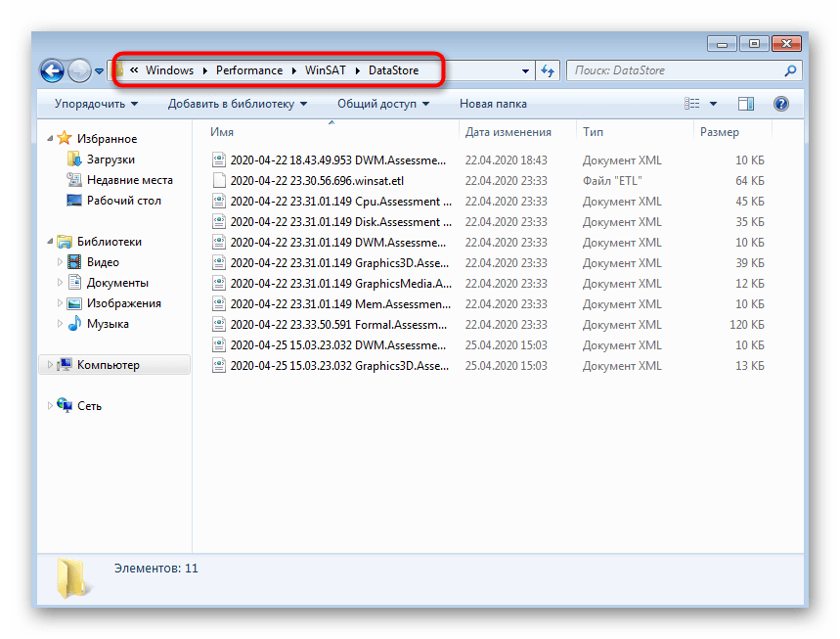This screenshot has height=639, width=840.
Task: Open the Упорядочить menu
Action: click(x=95, y=104)
